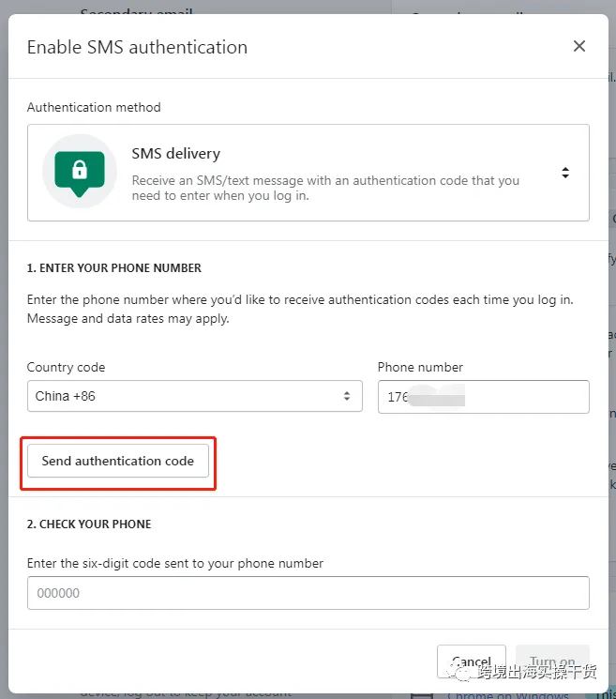Image resolution: width=616 pixels, height=699 pixels.
Task: Expand the authentication method selector arrows
Action: (x=565, y=173)
